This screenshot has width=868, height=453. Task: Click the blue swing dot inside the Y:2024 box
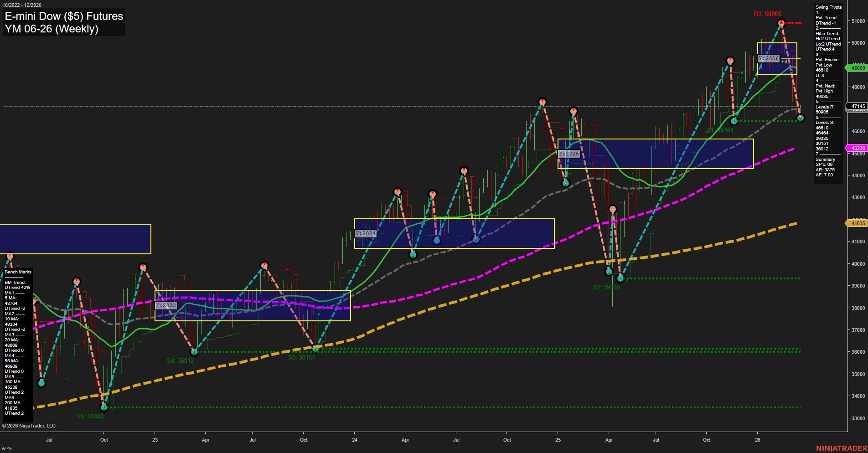point(437,240)
